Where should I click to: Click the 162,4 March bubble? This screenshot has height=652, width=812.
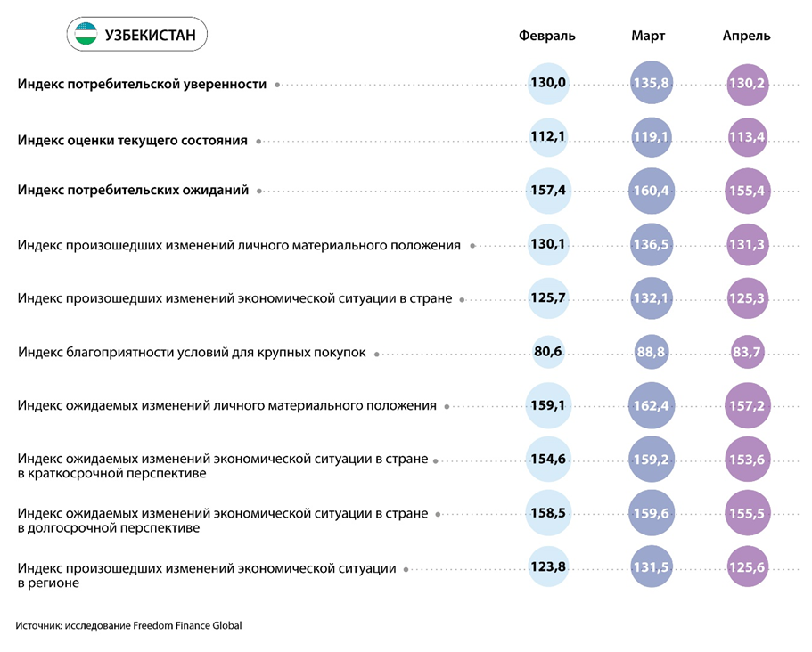(650, 406)
